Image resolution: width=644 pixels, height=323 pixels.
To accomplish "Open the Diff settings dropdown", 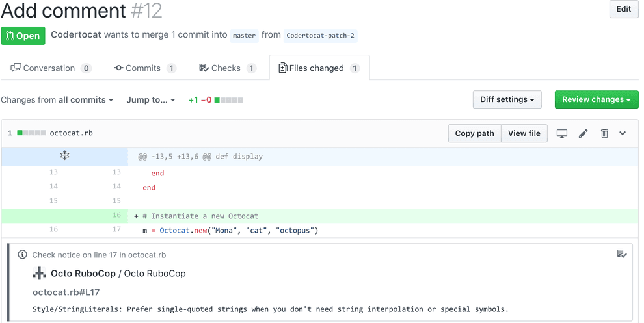I will 507,99.
